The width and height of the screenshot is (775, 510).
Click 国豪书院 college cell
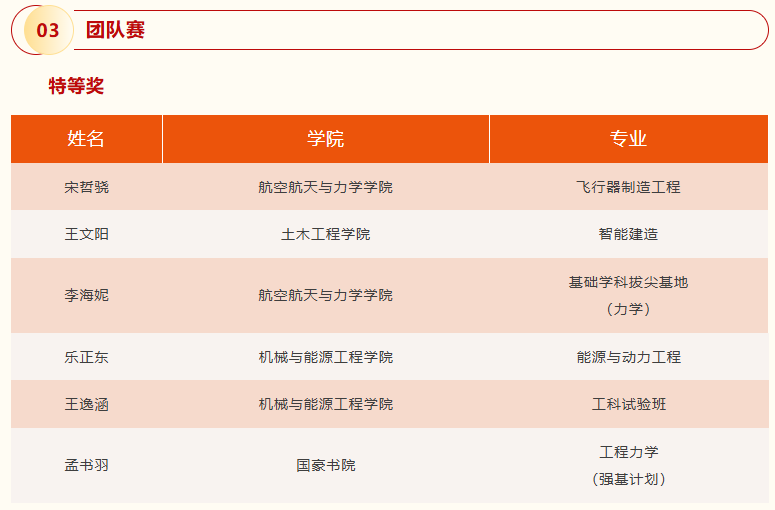pyautogui.click(x=325, y=465)
